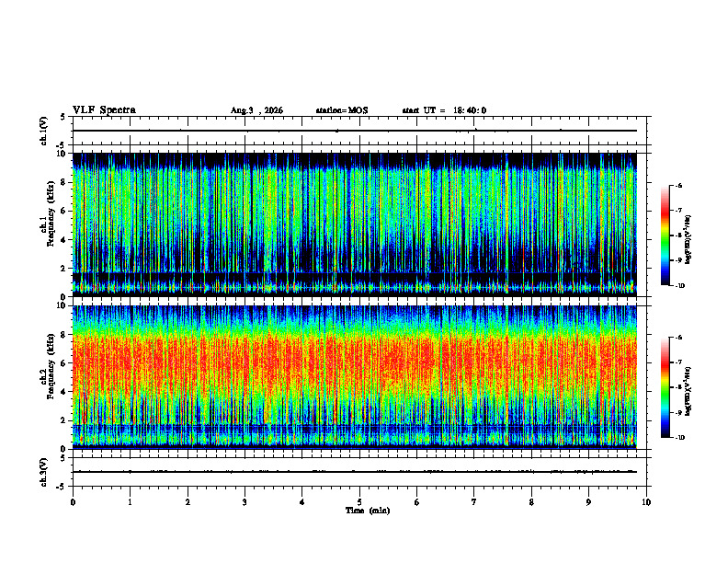
Task: Click the "VLF Spectra" plot title
Action: click(104, 110)
